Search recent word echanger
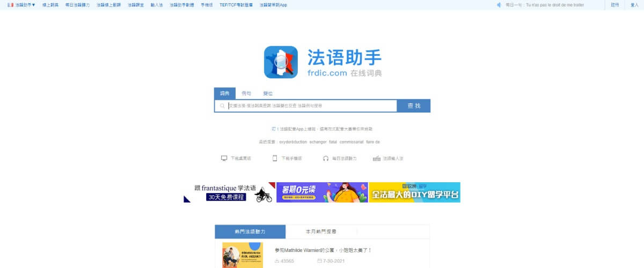 pyautogui.click(x=318, y=142)
